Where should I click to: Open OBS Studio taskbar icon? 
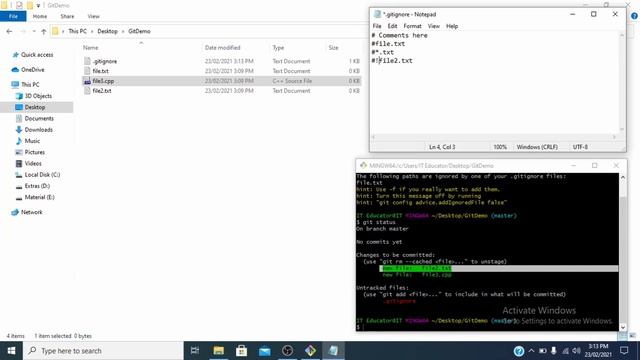pos(287,351)
